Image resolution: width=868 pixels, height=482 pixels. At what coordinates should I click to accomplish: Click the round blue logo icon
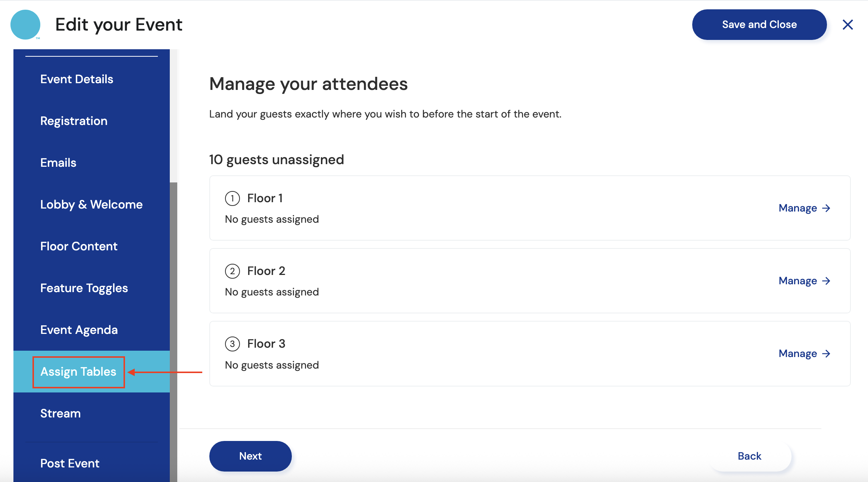[25, 25]
